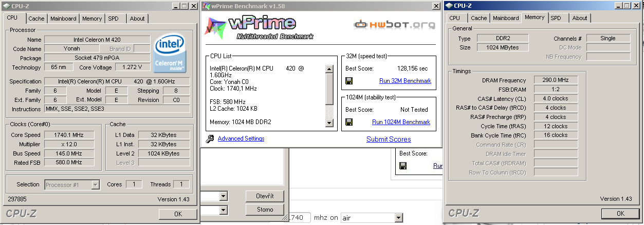Open the About tab in right CPU-Z window
This screenshot has height=225, width=644.
pyautogui.click(x=580, y=18)
